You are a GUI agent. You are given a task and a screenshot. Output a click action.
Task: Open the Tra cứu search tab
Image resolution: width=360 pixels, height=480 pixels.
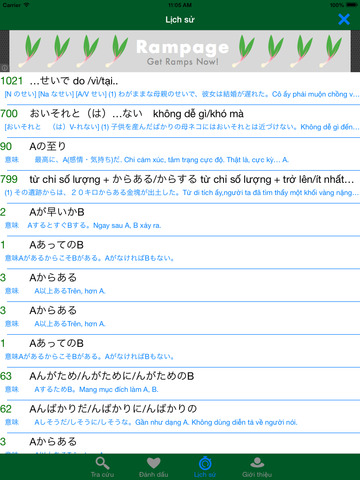pos(102,467)
